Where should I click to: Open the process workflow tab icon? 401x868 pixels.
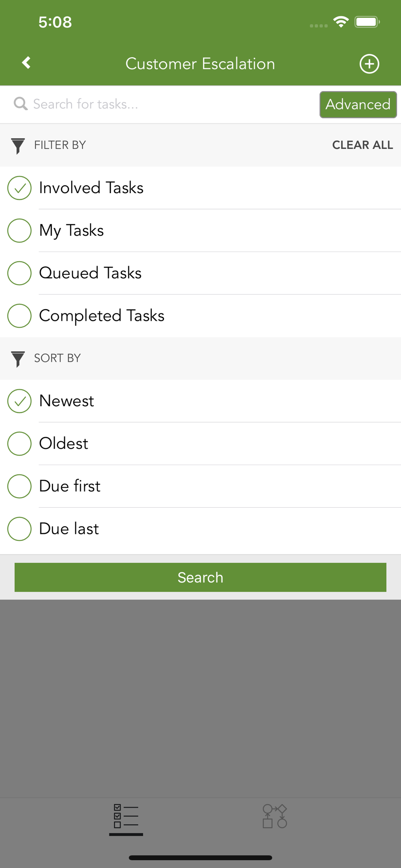tap(275, 816)
